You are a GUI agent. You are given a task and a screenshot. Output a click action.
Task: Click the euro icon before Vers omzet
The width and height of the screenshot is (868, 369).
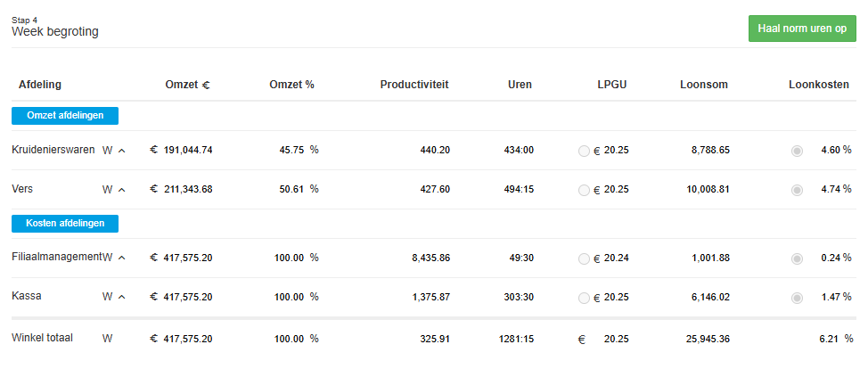pyautogui.click(x=153, y=189)
